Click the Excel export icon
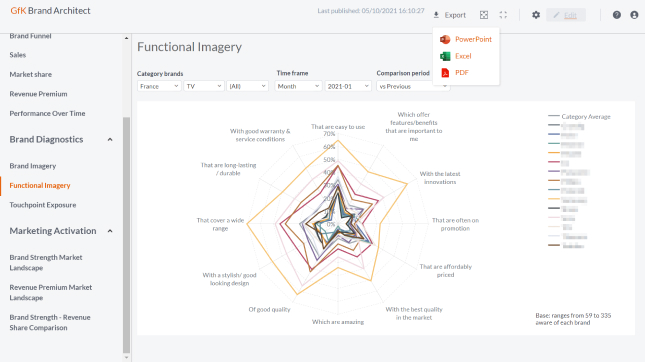 [x=445, y=56]
